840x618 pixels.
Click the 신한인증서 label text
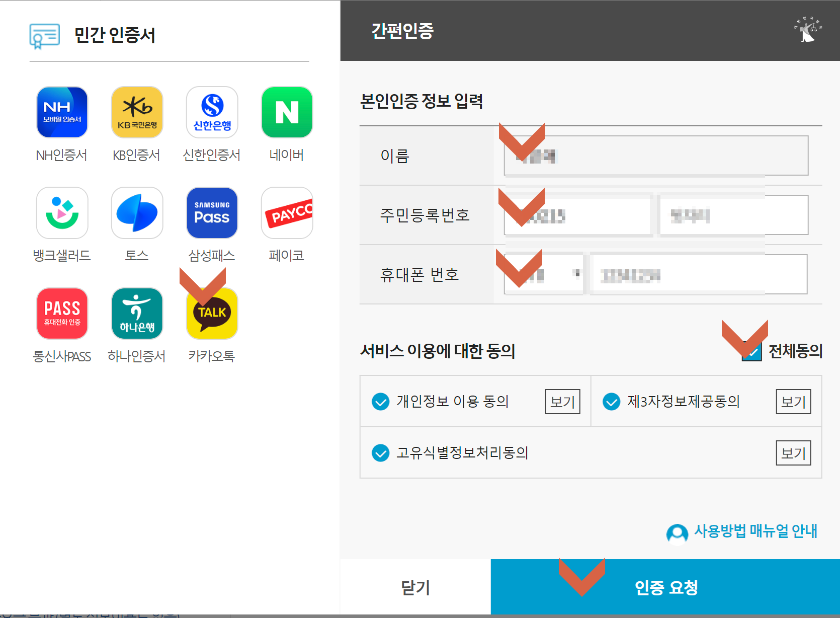point(212,155)
